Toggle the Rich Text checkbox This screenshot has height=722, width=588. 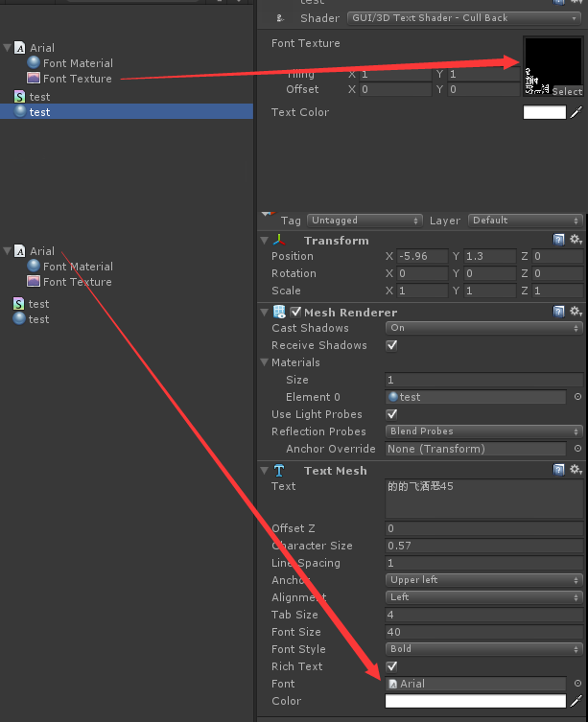(x=391, y=666)
